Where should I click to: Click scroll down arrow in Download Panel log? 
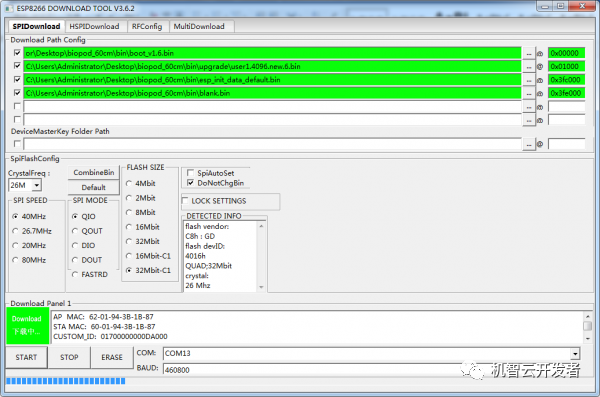(x=587, y=339)
